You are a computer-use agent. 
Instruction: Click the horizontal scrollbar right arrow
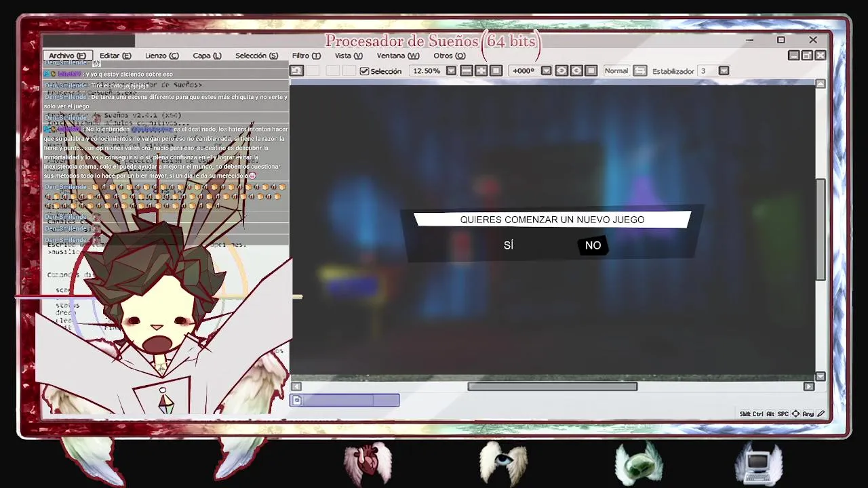(809, 387)
